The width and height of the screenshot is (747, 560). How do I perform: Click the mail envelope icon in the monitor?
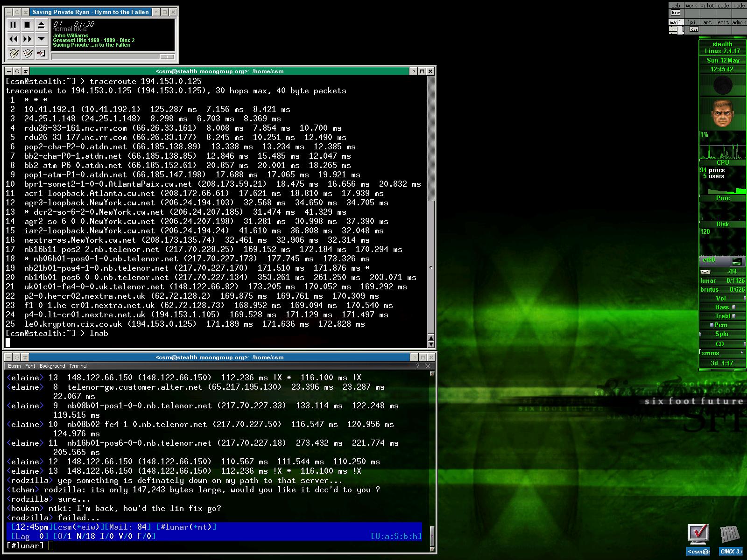pos(705,272)
